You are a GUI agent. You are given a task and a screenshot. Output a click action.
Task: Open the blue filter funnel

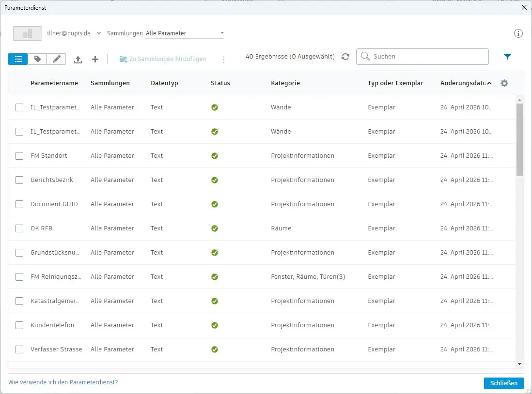tap(507, 57)
